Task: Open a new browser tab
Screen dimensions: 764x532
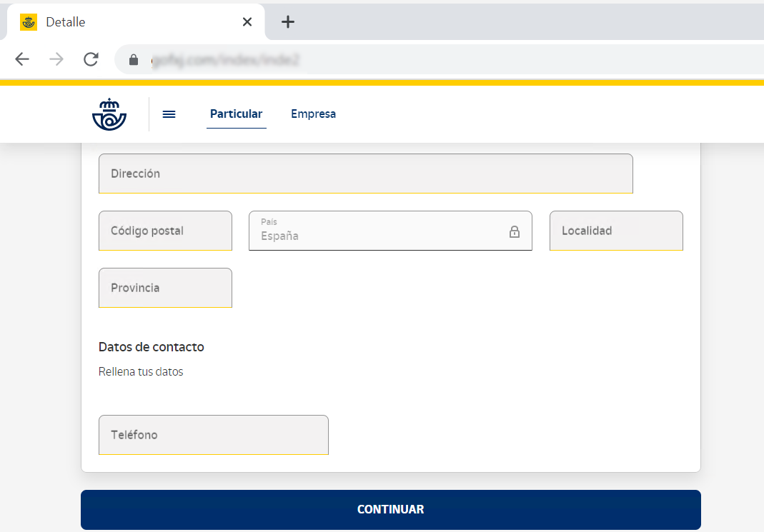Action: tap(287, 22)
